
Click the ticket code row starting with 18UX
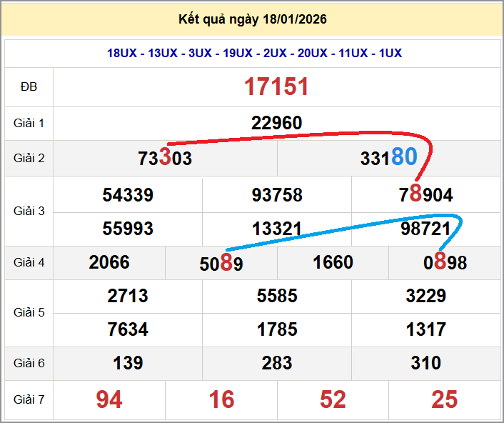[x=254, y=53]
